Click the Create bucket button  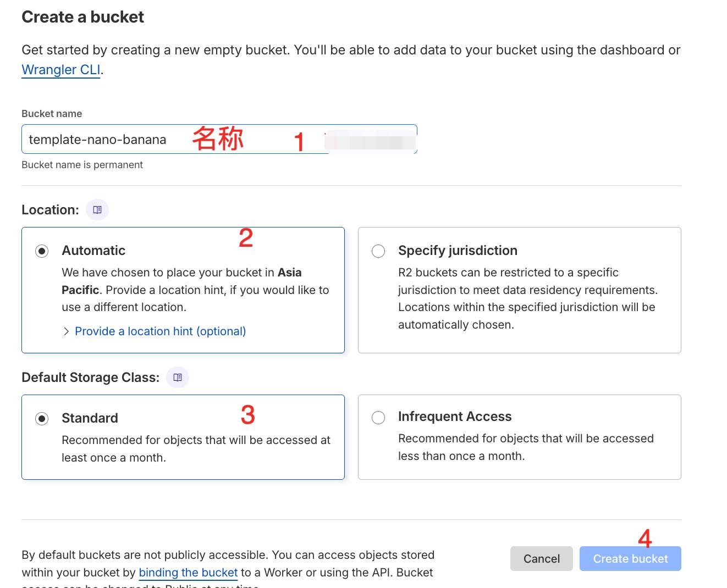click(x=630, y=558)
